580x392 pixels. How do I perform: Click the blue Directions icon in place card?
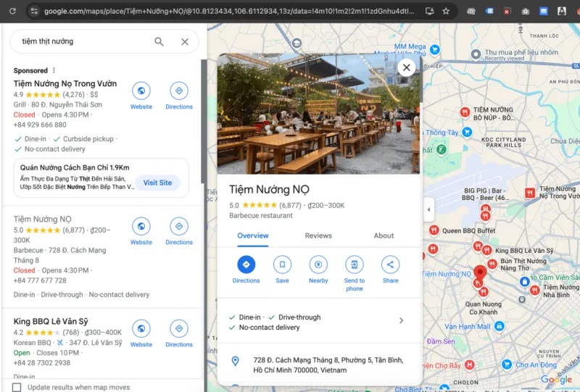coord(246,264)
